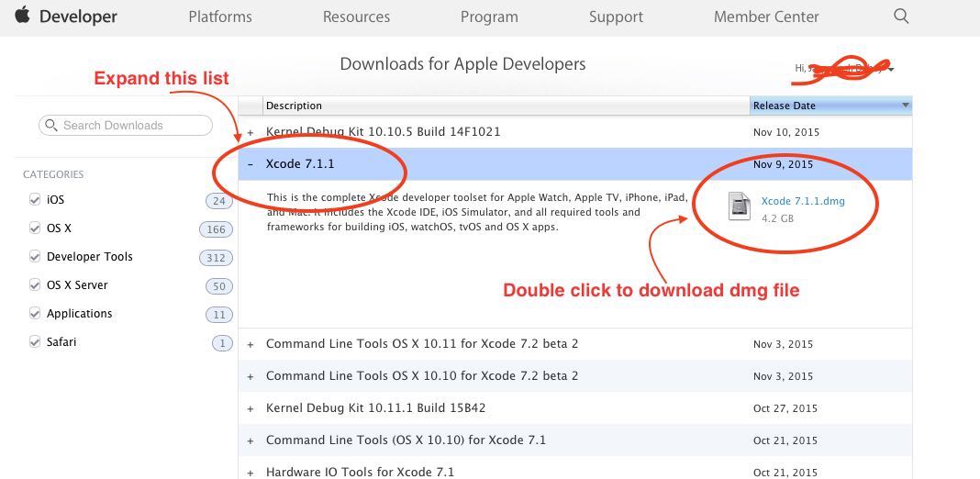Image resolution: width=980 pixels, height=479 pixels.
Task: Toggle the OS X Server checkbox
Action: pyautogui.click(x=35, y=285)
